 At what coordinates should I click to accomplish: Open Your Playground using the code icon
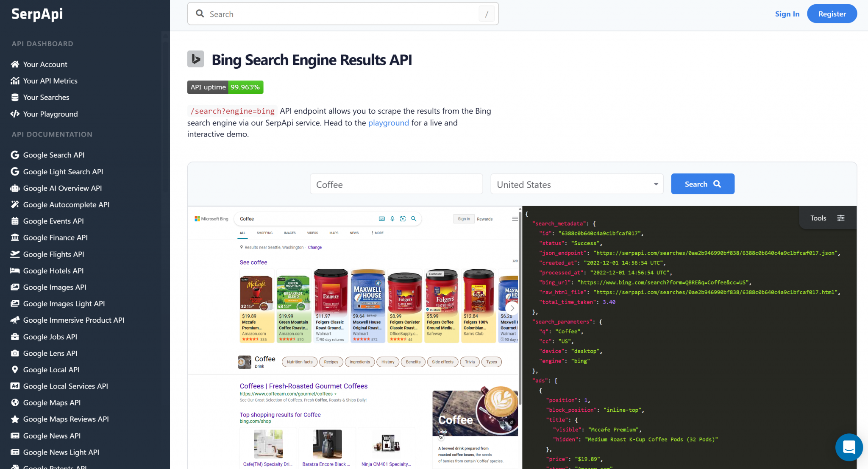(15, 114)
